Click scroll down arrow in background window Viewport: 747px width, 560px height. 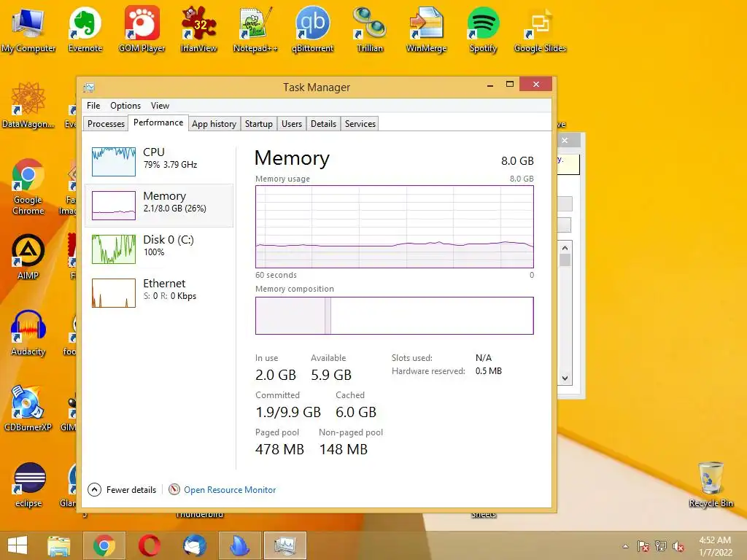point(565,378)
